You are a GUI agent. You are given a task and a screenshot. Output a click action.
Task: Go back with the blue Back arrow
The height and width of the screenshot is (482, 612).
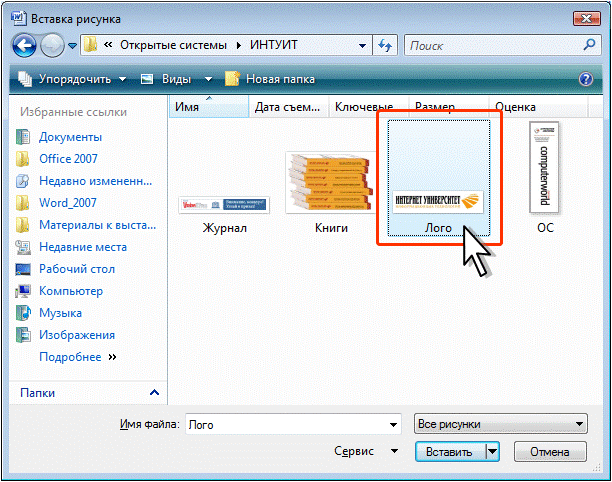pyautogui.click(x=24, y=46)
